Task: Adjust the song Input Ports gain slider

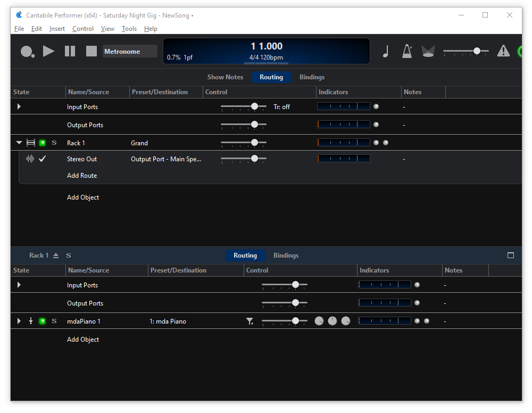Action: coord(244,107)
